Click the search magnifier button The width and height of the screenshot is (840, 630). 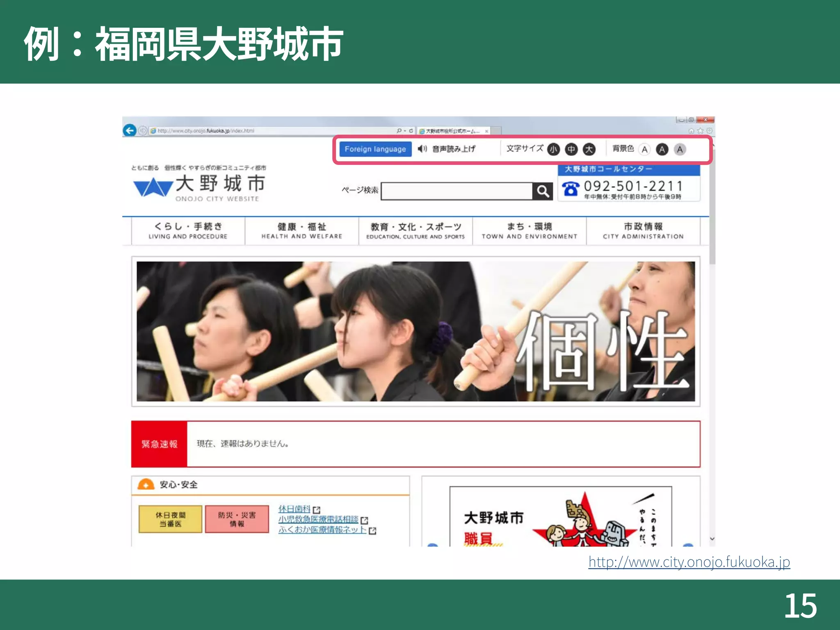click(x=543, y=191)
